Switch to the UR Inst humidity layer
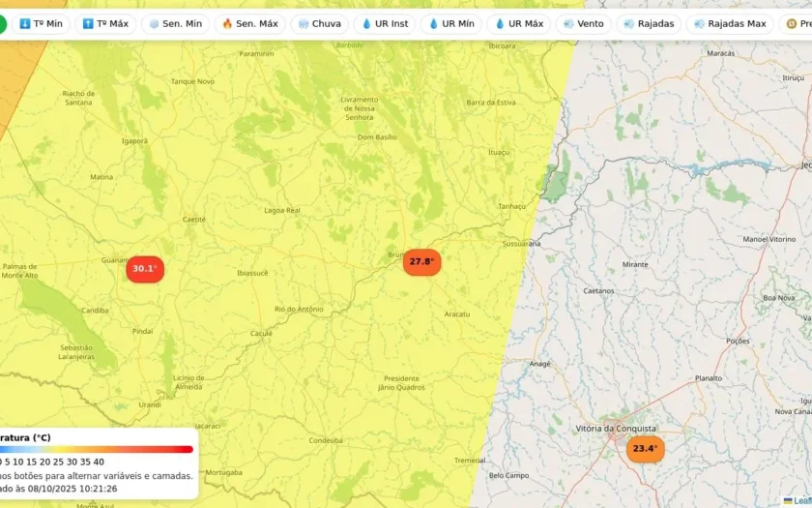812x508 pixels. click(385, 24)
